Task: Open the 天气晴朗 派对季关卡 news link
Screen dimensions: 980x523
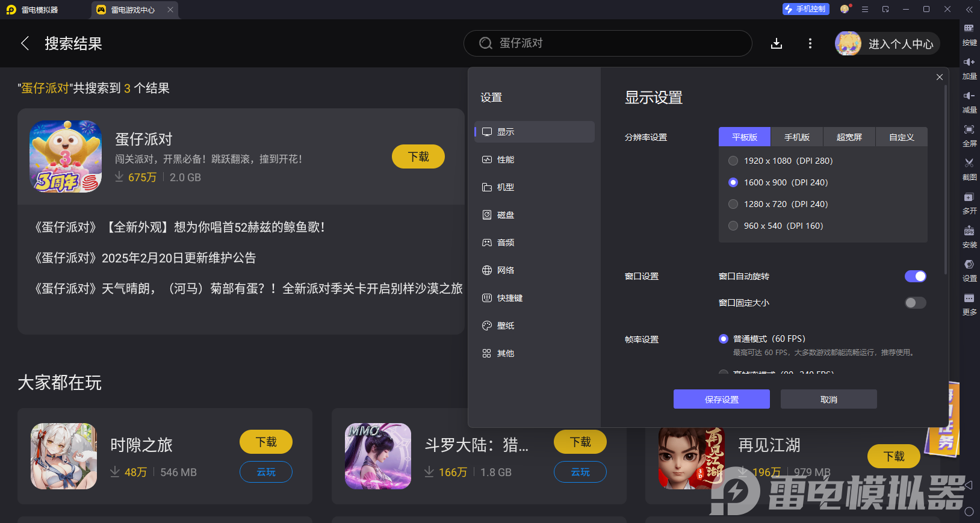Action: coord(248,288)
